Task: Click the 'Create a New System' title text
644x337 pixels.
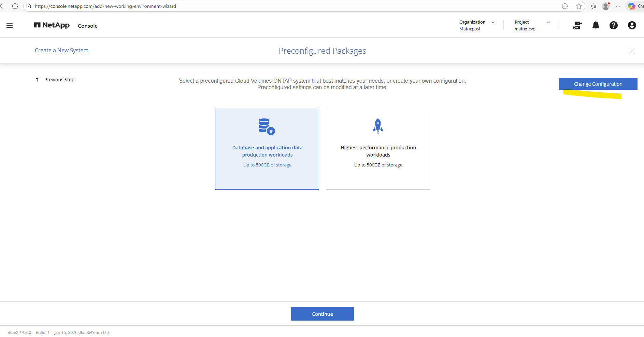Action: 61,50
